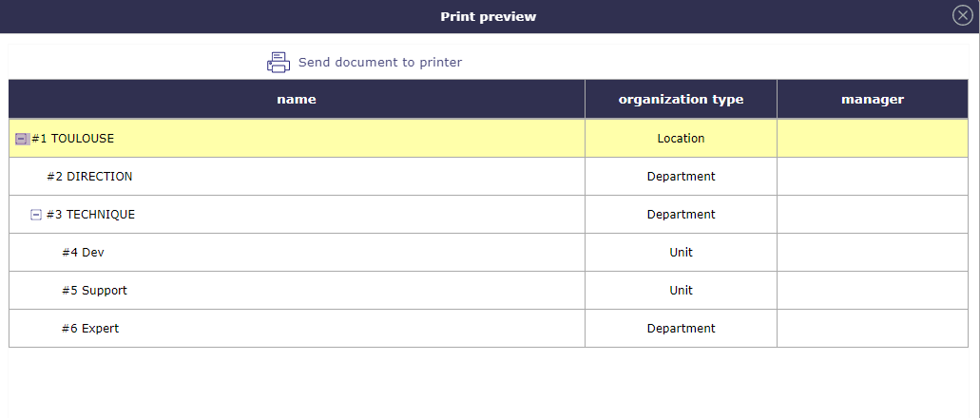The image size is (980, 418).
Task: Select the 'organization type' column header
Action: tap(681, 100)
